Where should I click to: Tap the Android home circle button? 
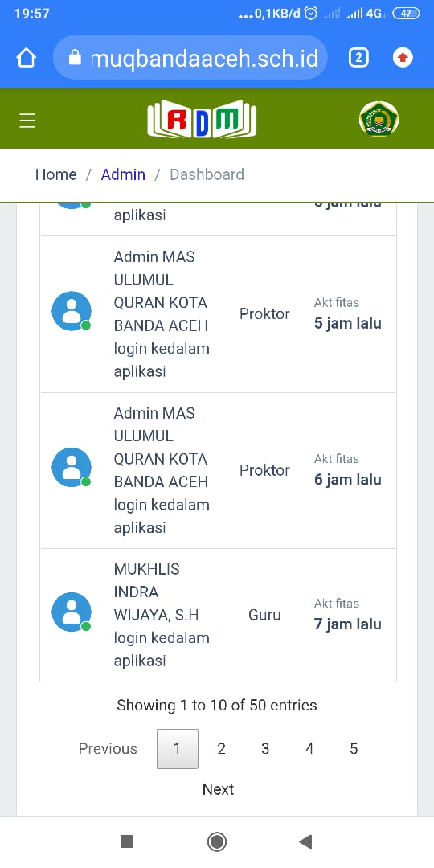pyautogui.click(x=216, y=842)
